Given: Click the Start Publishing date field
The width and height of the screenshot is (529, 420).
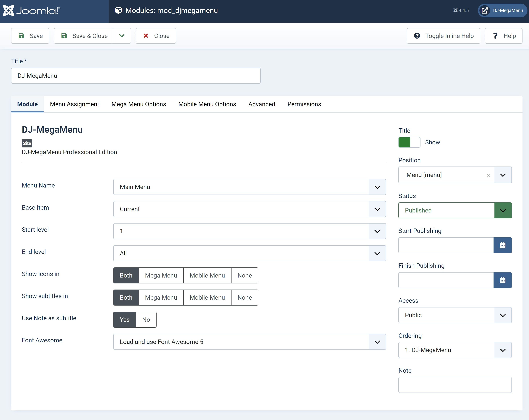Looking at the screenshot, I should tap(446, 245).
